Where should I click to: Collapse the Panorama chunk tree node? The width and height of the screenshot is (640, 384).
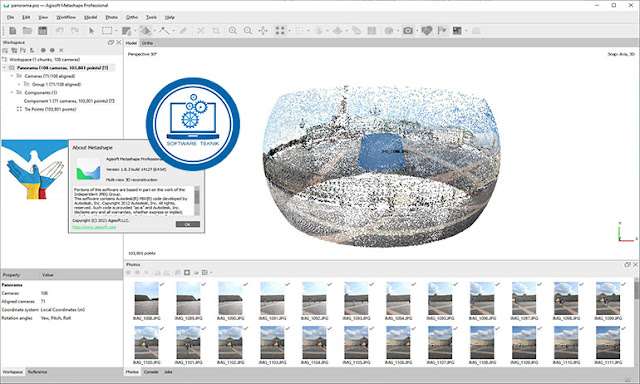(4, 68)
